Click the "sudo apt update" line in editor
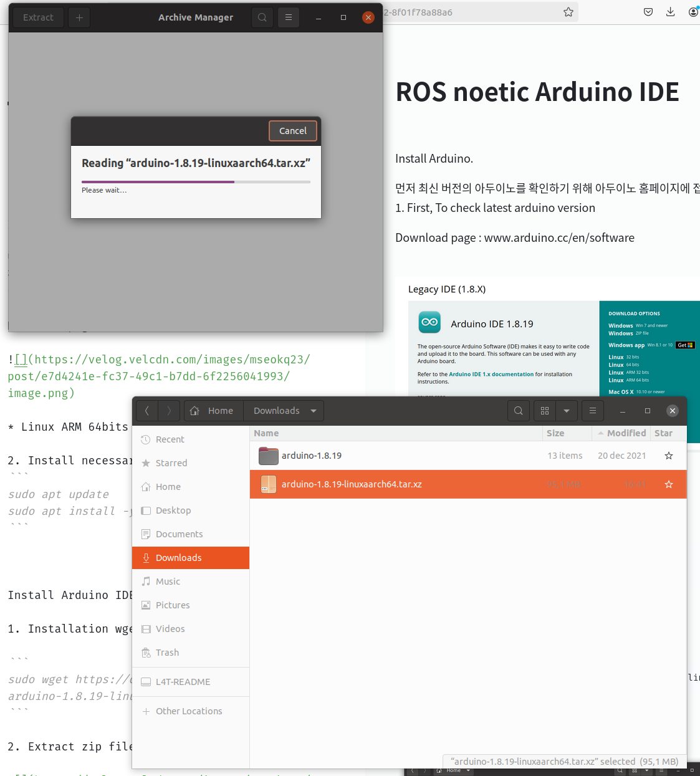This screenshot has height=776, width=700. [59, 494]
